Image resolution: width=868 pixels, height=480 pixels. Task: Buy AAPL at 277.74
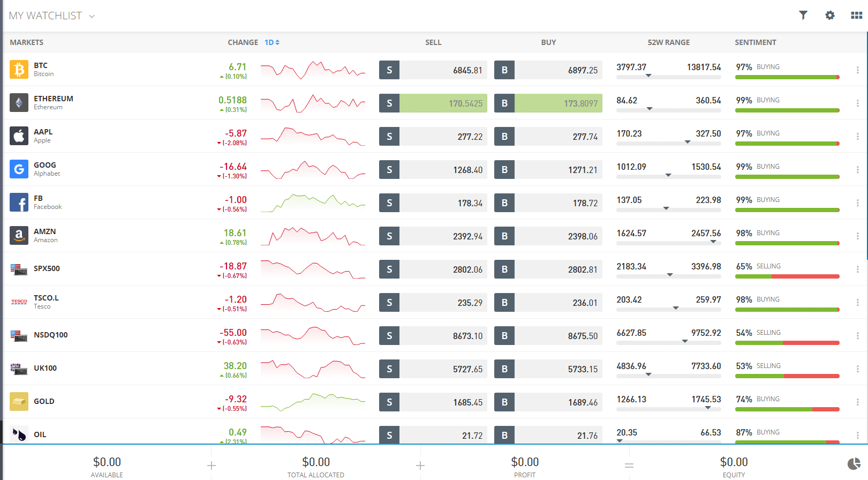pos(548,137)
